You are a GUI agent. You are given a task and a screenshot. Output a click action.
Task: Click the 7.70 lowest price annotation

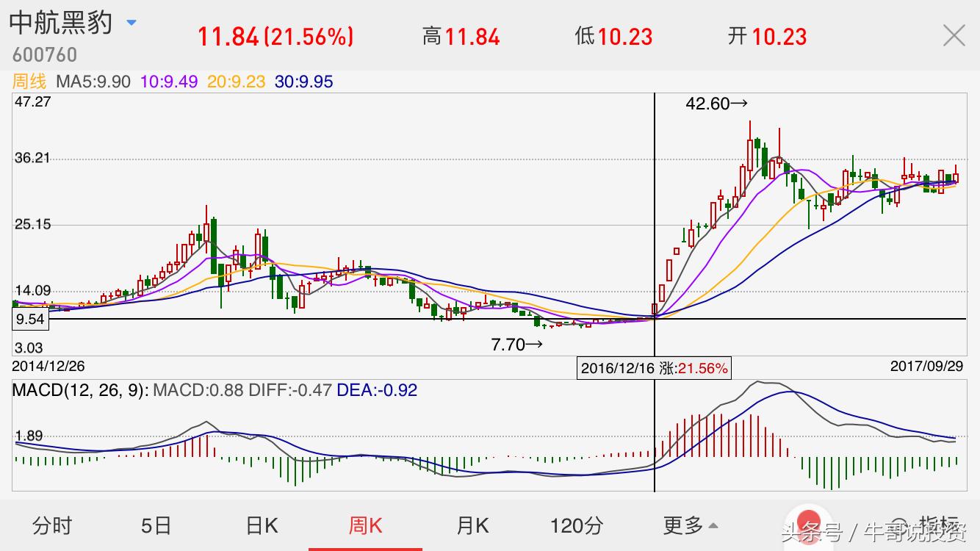click(x=517, y=344)
